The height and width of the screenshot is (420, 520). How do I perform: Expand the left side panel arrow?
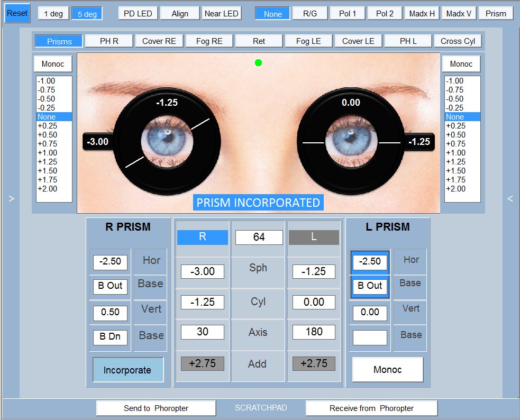11,198
